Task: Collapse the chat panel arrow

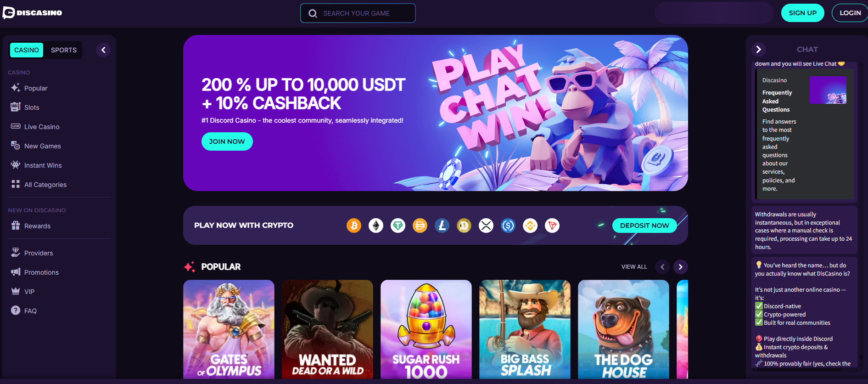Action: point(759,49)
